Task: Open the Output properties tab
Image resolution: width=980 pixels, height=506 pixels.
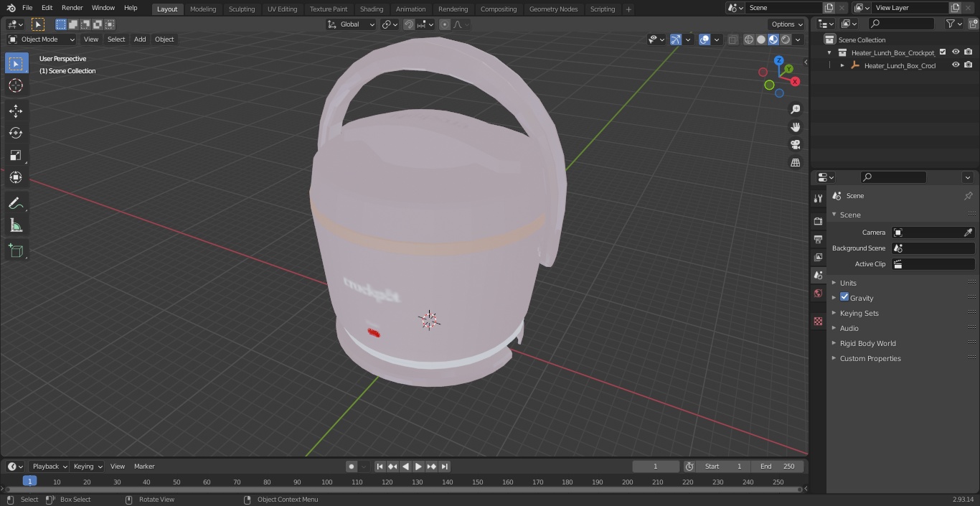Action: tap(818, 239)
